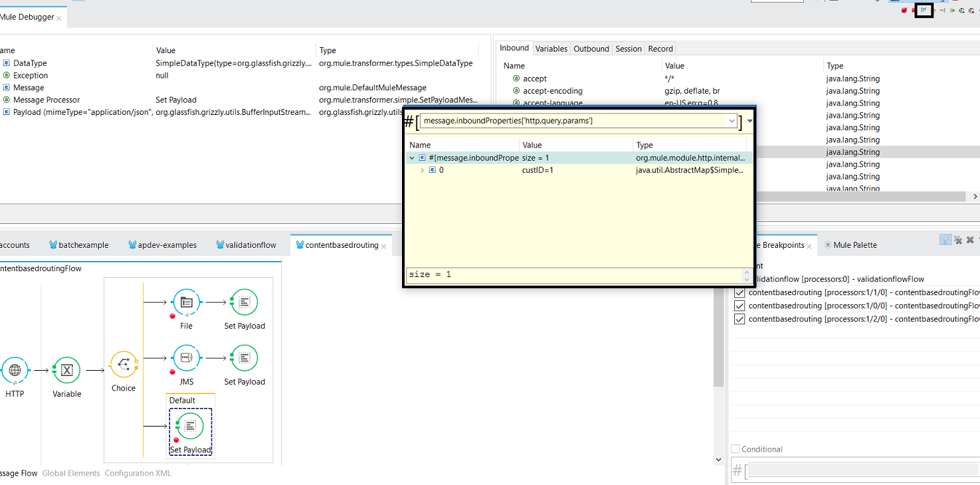Collapse the message.inboundProperties result row
980x485 pixels.
click(413, 158)
